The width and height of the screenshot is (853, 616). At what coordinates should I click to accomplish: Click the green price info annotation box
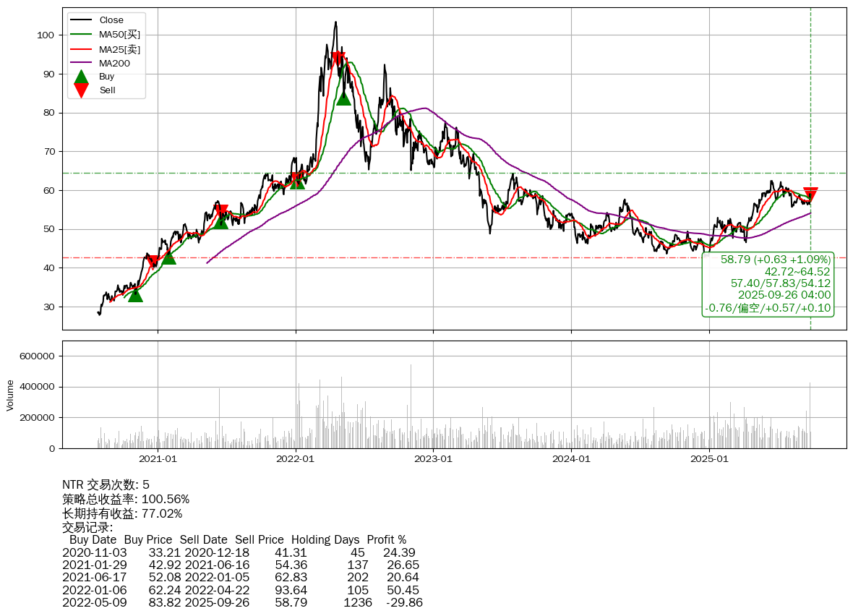768,283
